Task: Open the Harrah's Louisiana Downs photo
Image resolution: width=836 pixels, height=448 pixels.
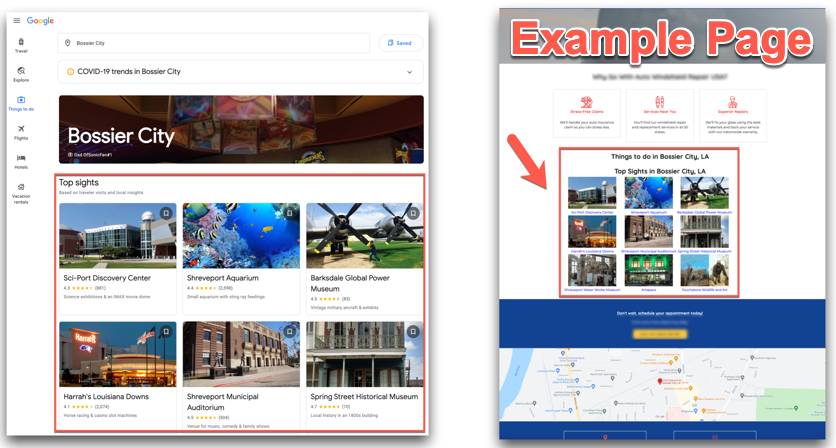Action: (117, 354)
